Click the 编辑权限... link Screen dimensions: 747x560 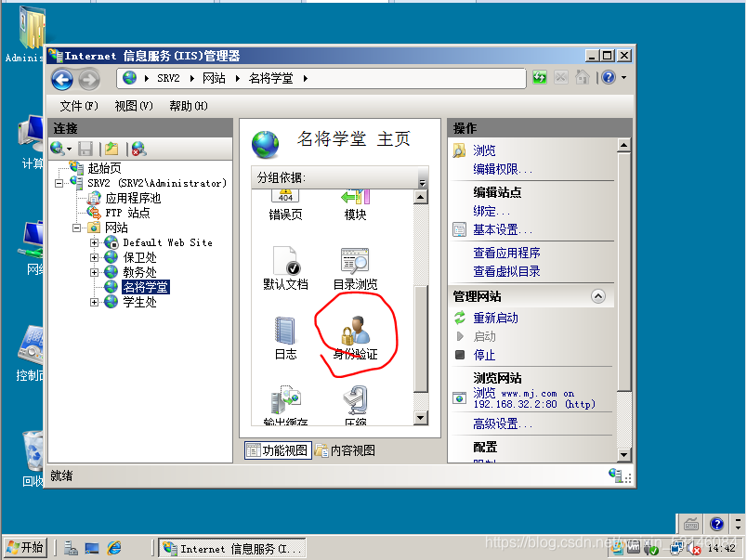(503, 169)
